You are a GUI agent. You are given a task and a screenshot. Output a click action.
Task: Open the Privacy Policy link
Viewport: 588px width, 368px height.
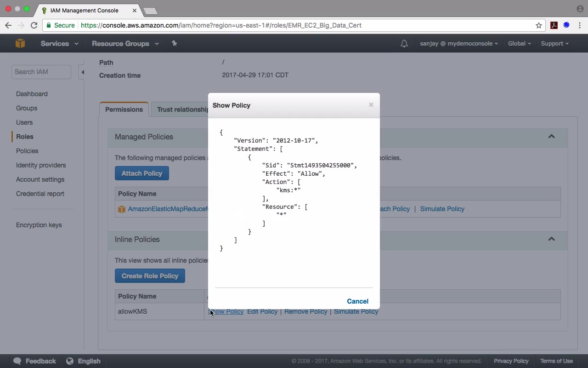pyautogui.click(x=511, y=361)
